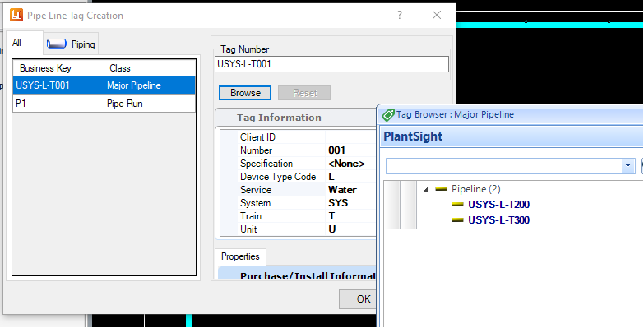Click the OK button
Screen dimensions: 644x328
pyautogui.click(x=357, y=299)
